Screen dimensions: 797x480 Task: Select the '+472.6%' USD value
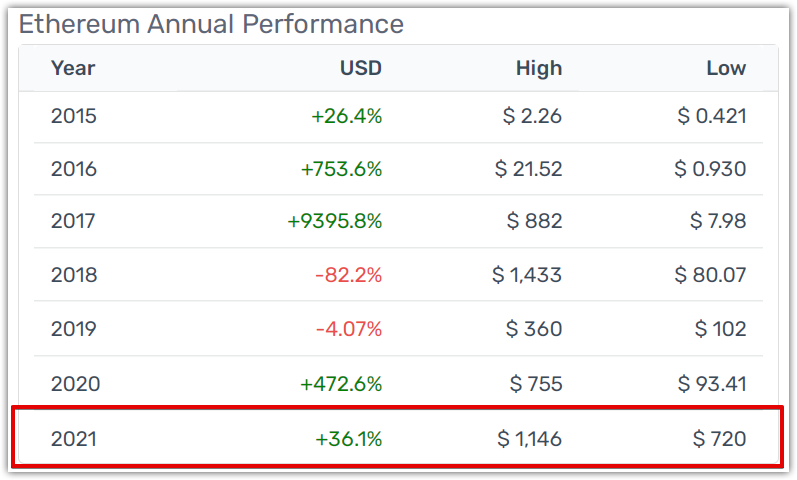tap(341, 384)
